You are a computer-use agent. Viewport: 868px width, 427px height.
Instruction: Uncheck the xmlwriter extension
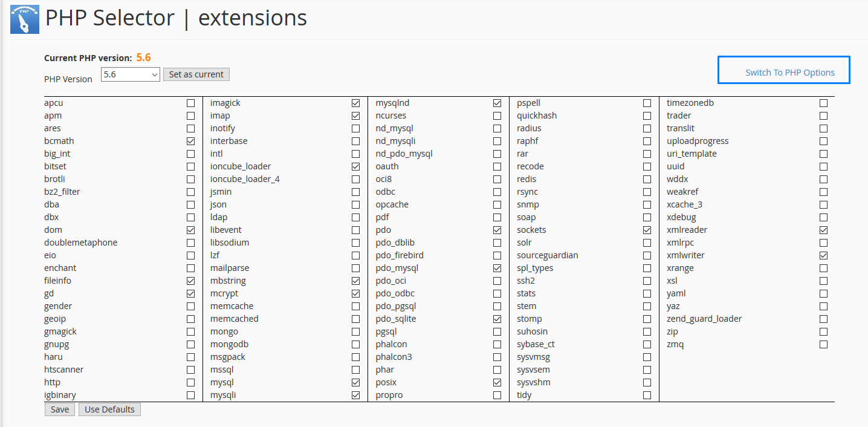[823, 256]
